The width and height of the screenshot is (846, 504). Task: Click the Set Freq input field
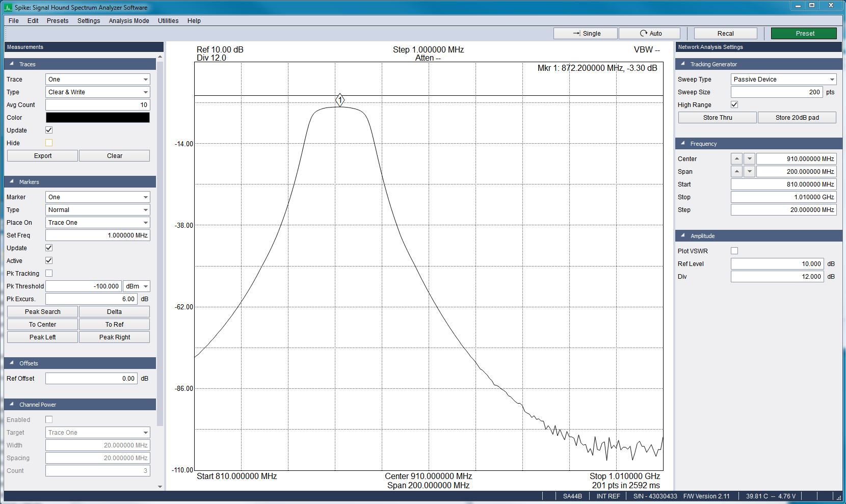98,235
